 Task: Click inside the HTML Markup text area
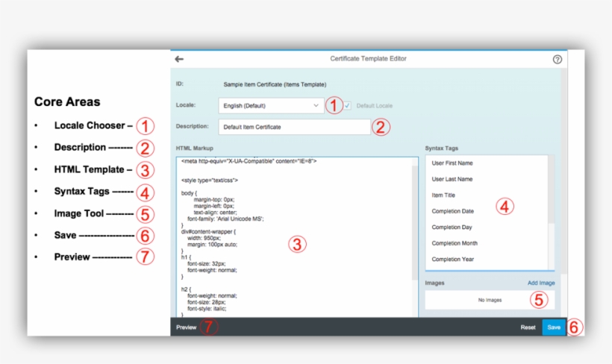tap(297, 237)
